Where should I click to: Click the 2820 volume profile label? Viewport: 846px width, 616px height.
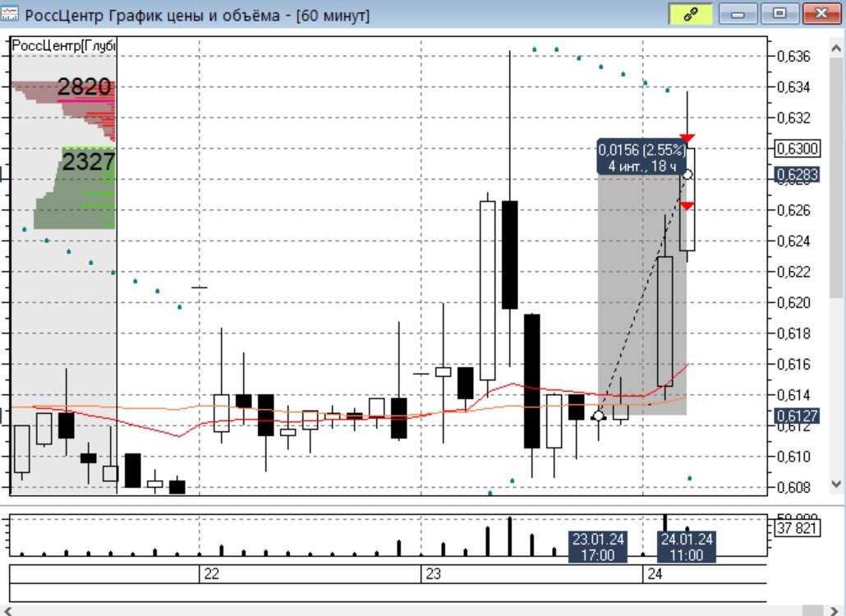point(84,87)
